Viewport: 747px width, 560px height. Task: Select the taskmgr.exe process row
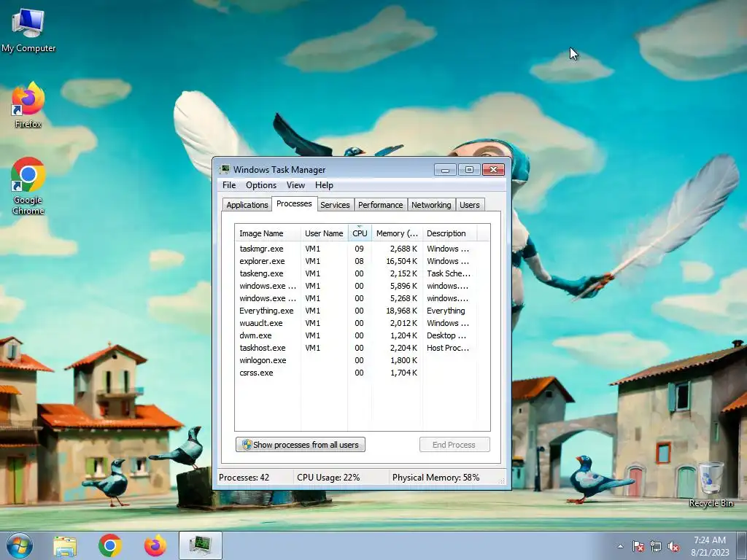362,249
